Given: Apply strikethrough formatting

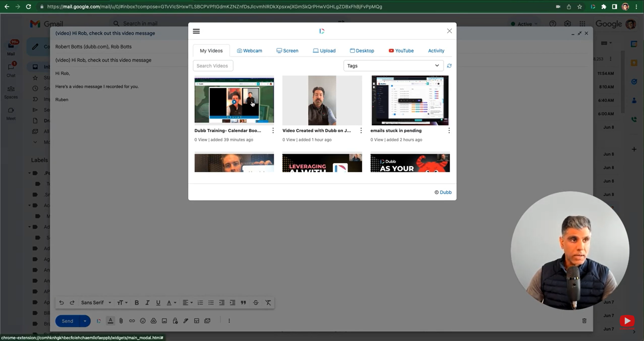Looking at the screenshot, I should point(256,303).
